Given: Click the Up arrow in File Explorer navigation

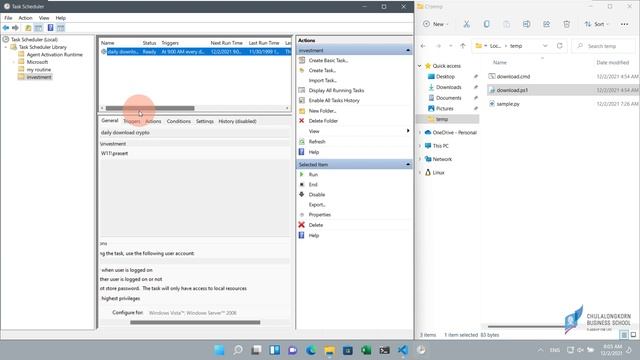Looking at the screenshot, I should pos(462,46).
